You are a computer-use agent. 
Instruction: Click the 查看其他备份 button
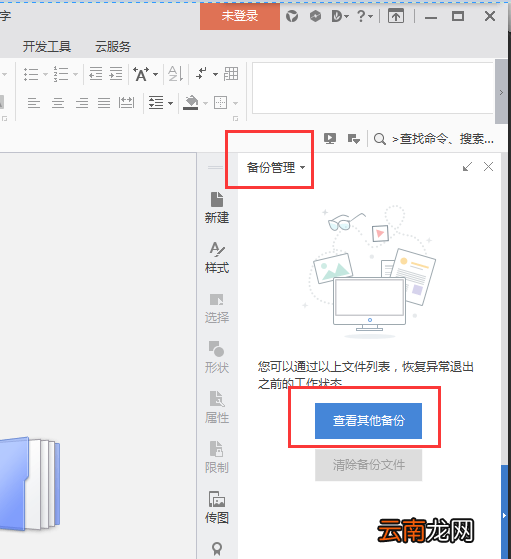[368, 421]
